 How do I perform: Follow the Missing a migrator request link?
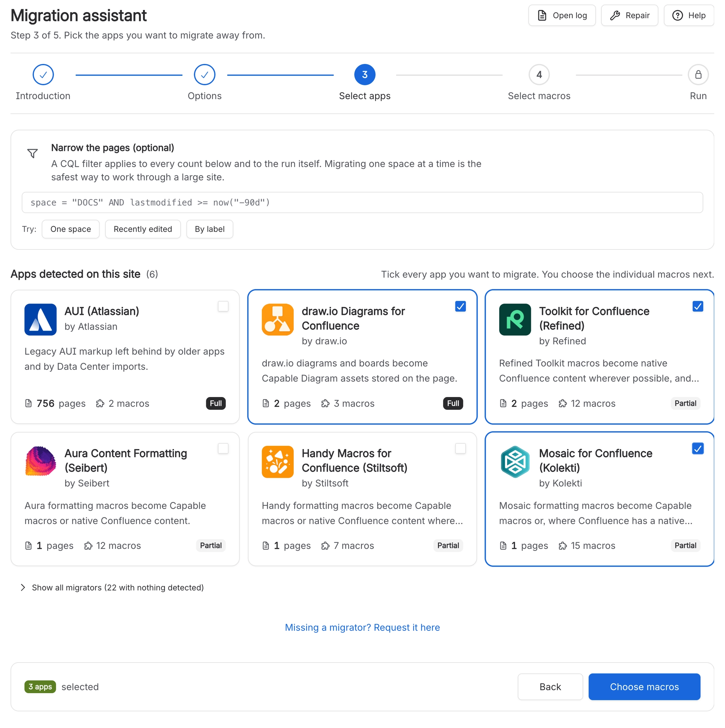[x=363, y=627]
